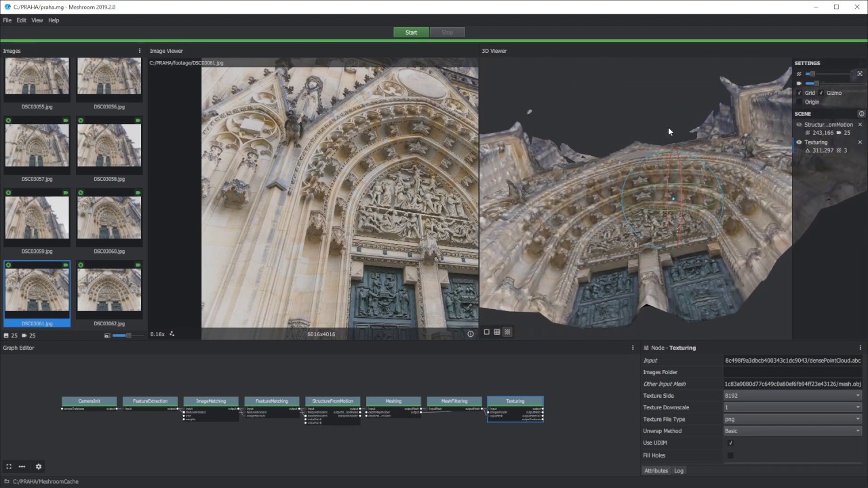Click the green Start button
Viewport: 868px width, 488px height.
pos(411,33)
